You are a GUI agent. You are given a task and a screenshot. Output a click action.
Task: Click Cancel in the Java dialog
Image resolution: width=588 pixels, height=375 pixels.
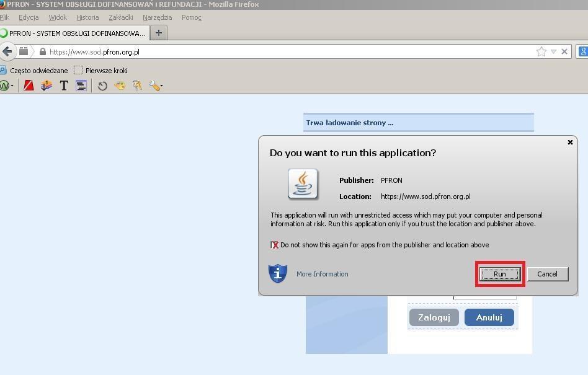[548, 274]
